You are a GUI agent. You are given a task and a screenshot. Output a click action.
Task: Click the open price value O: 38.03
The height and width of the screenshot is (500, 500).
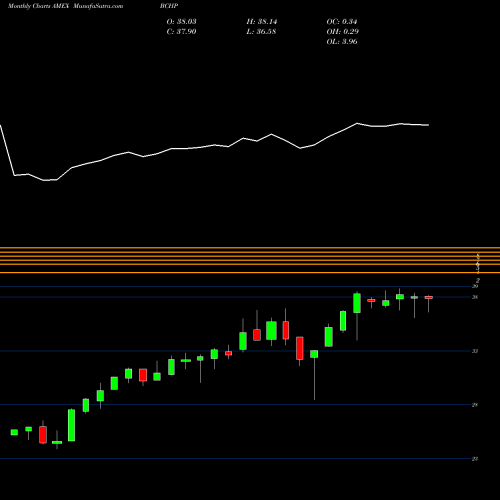(181, 22)
